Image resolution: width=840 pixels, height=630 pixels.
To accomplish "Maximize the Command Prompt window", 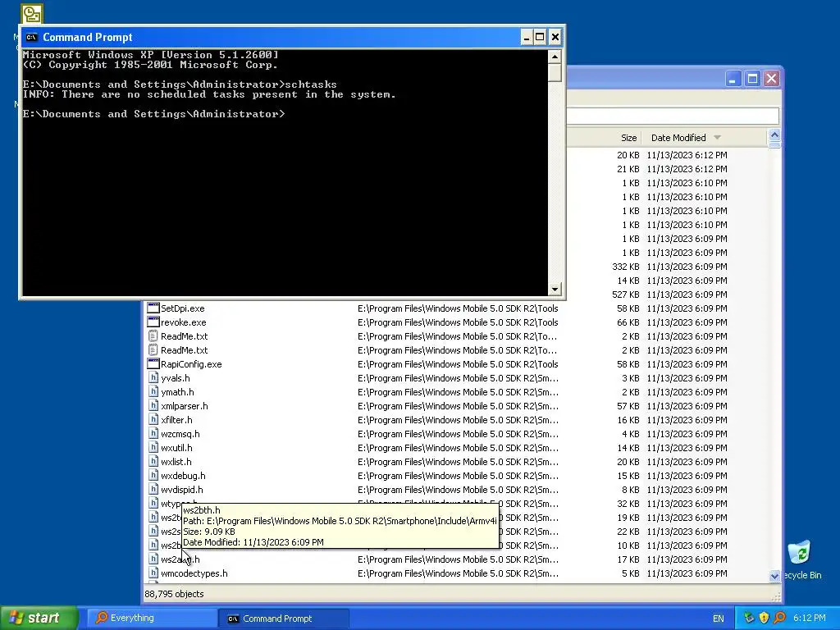I will click(x=540, y=37).
